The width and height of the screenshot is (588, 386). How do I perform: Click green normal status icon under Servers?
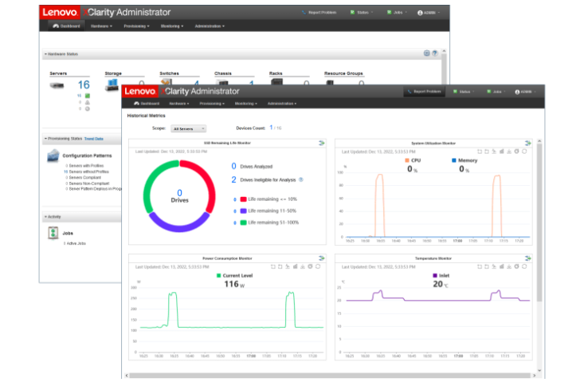click(x=88, y=96)
